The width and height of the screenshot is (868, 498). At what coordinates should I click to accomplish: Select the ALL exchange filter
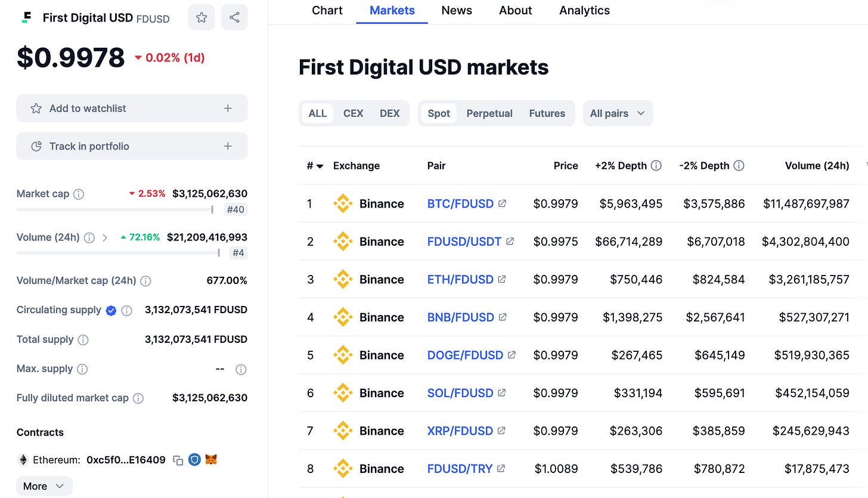(x=317, y=113)
